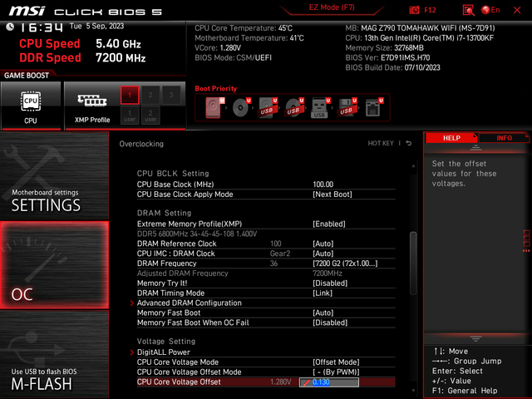The width and height of the screenshot is (532, 399).
Task: Select the USB key boot device icon
Action: [320, 108]
